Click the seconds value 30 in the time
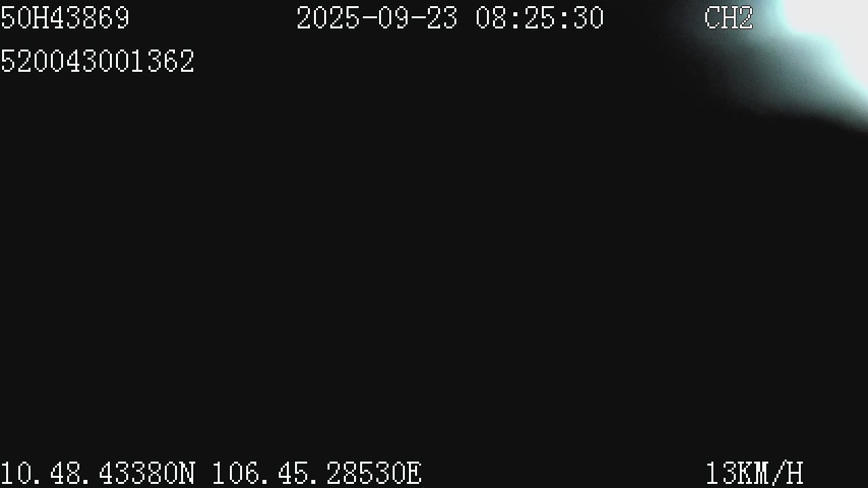This screenshot has width=868, height=488. (588, 18)
